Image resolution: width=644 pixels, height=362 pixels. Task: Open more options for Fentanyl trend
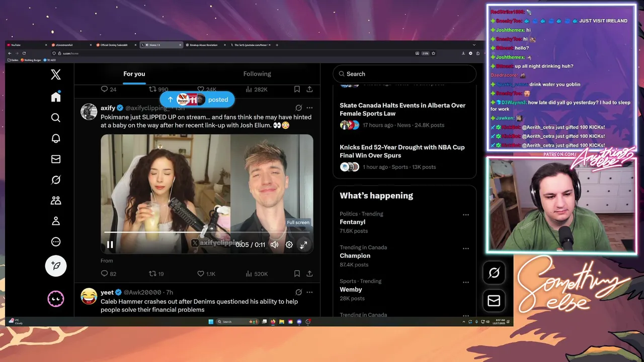point(466,215)
